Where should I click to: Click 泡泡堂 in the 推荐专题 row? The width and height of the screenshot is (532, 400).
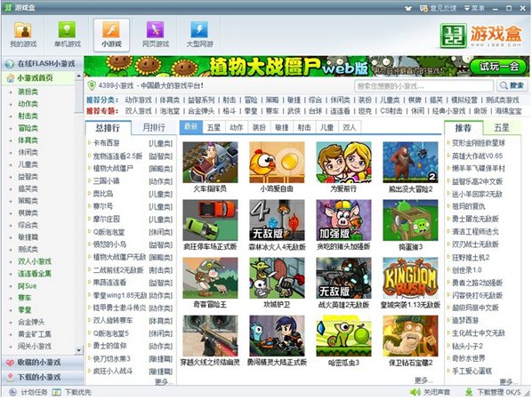pos(169,111)
